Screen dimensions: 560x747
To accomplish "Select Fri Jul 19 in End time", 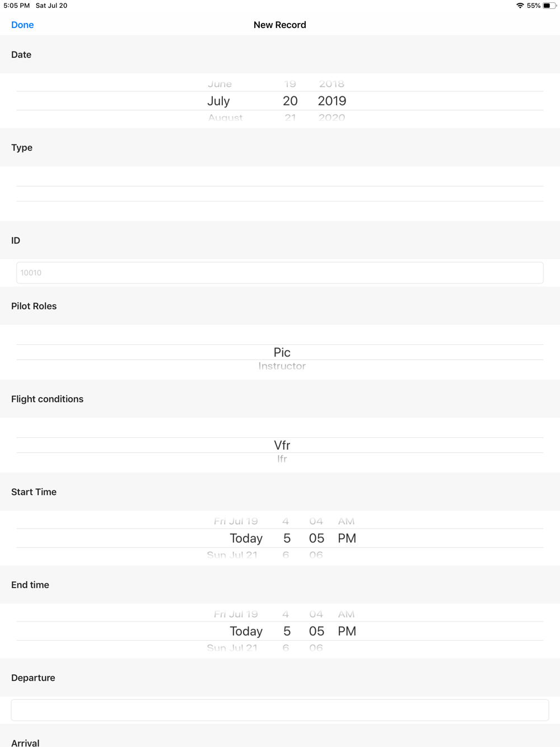I will 236,614.
